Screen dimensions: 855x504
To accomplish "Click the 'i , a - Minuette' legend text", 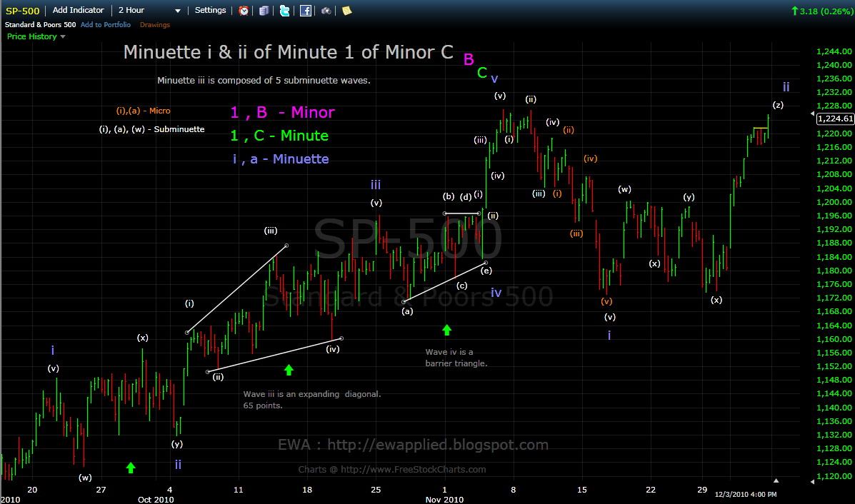I will (281, 159).
